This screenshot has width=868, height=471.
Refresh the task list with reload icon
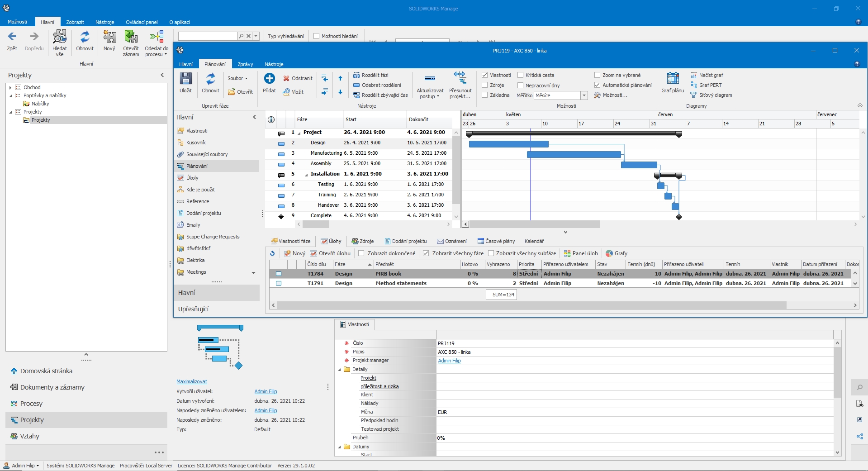(272, 253)
